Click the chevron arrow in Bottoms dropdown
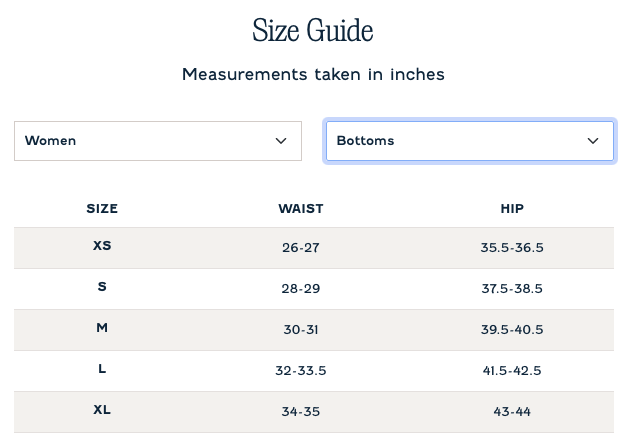The width and height of the screenshot is (624, 436). 593,141
